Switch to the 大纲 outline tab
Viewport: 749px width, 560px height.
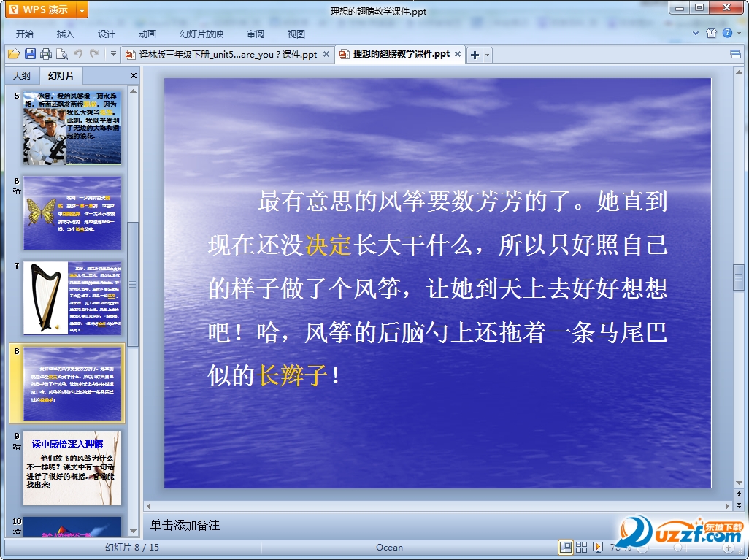(21, 75)
